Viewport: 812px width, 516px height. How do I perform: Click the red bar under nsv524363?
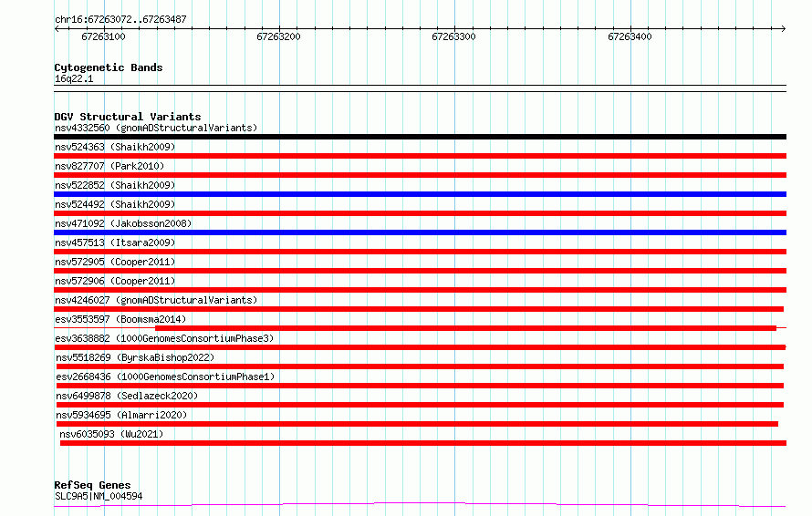click(x=420, y=156)
